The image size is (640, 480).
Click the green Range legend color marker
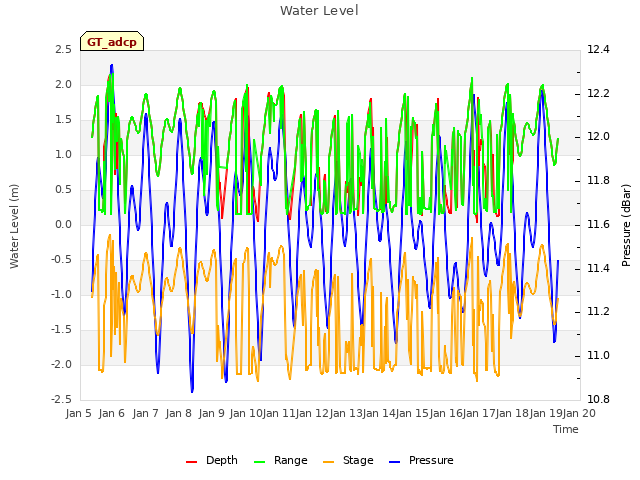point(260,462)
